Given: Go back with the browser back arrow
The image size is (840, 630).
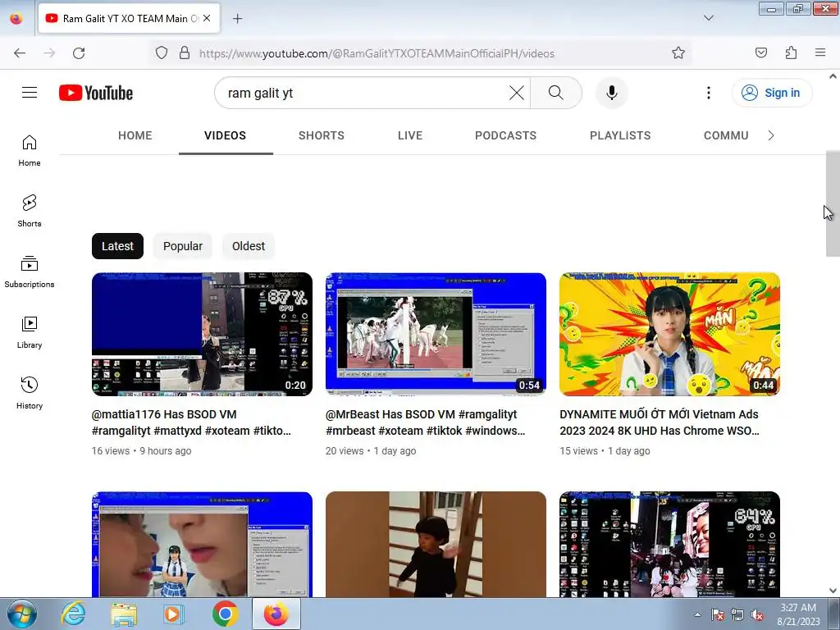Looking at the screenshot, I should tap(20, 53).
